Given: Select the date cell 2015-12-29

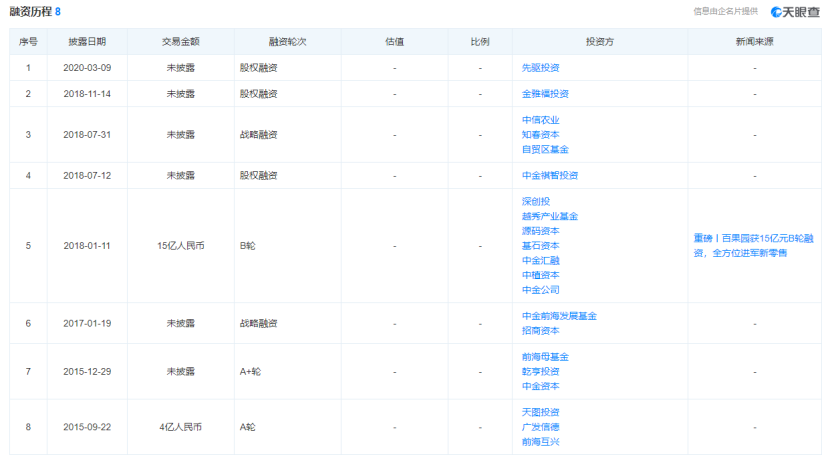Looking at the screenshot, I should [x=87, y=371].
